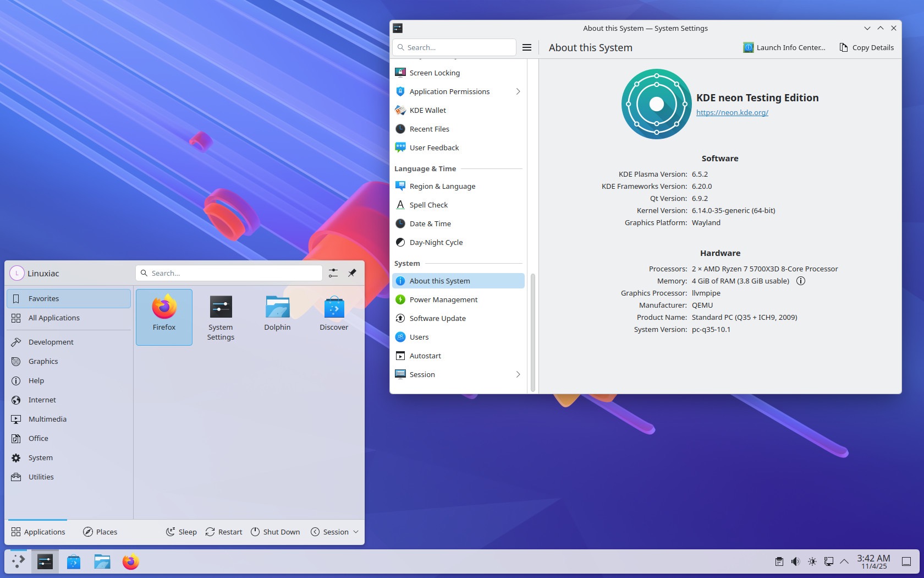Select the Software Update icon
The height and width of the screenshot is (578, 924).
pyautogui.click(x=400, y=318)
